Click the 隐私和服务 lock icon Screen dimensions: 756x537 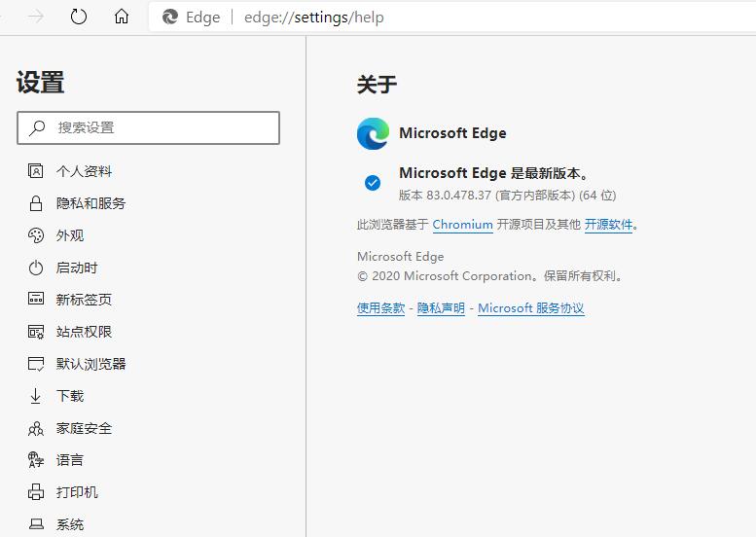(36, 203)
